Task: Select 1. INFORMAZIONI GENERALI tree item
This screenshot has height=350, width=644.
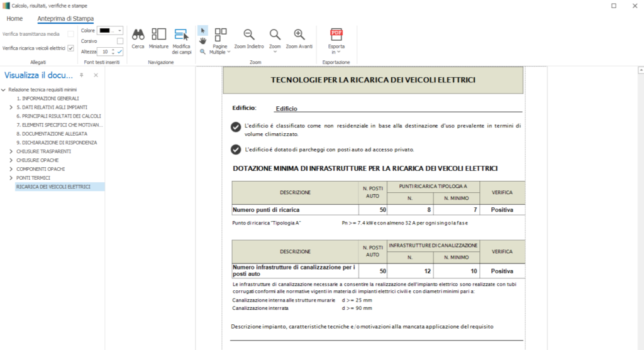Action: [48, 99]
